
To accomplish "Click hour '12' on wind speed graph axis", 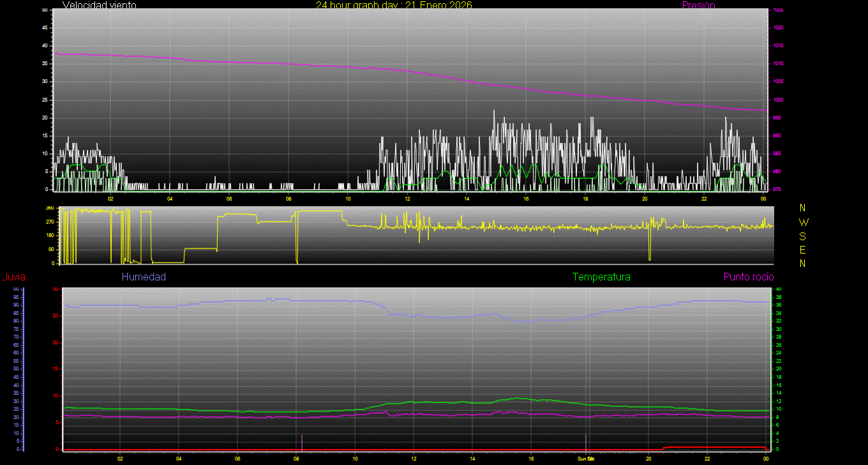I will tap(407, 198).
